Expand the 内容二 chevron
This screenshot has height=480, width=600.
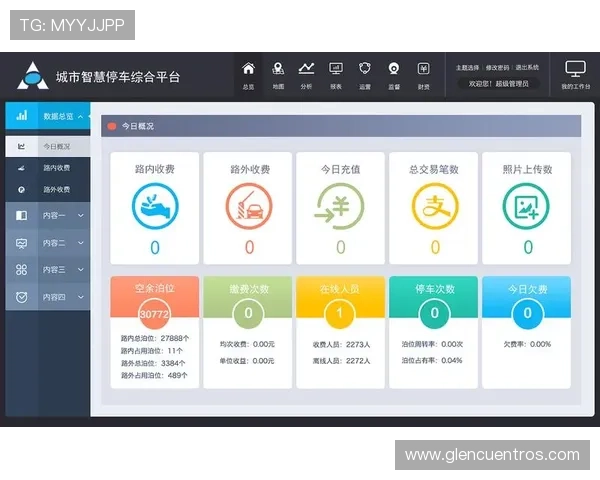point(81,243)
